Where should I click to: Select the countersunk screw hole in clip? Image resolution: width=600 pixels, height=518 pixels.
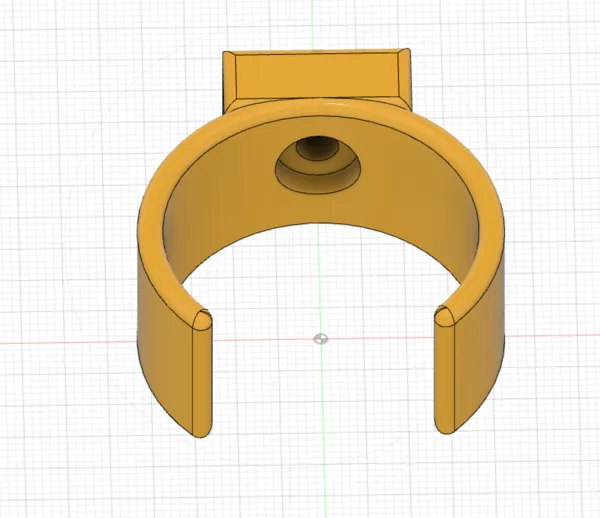tap(318, 165)
